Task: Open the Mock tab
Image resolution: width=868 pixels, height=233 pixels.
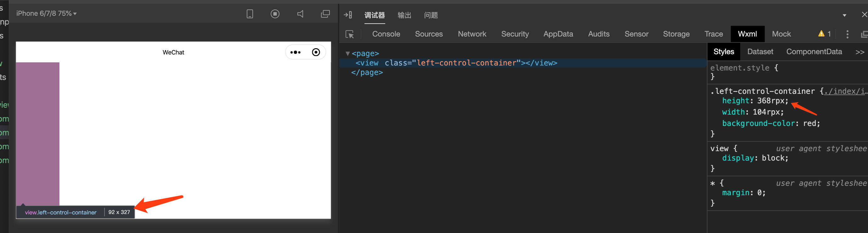Action: [781, 34]
